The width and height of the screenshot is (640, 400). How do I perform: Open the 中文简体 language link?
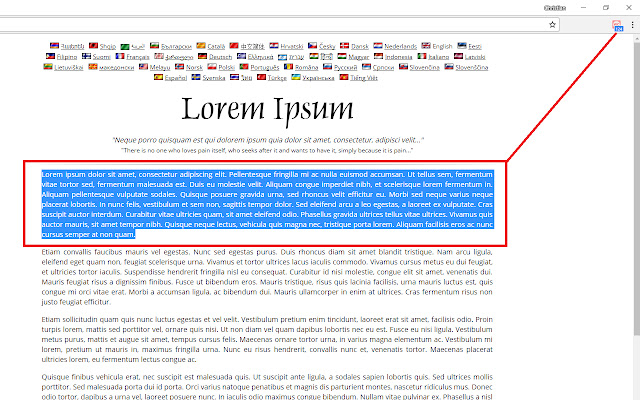(252, 46)
